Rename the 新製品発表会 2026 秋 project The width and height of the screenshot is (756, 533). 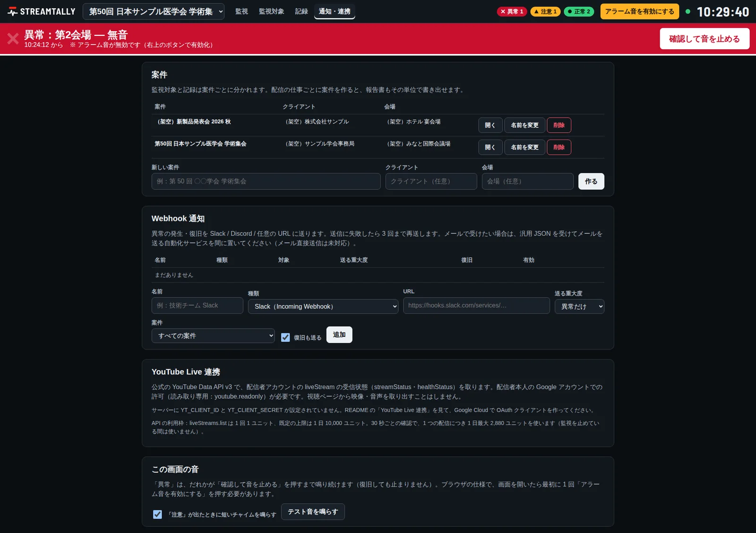pos(524,125)
